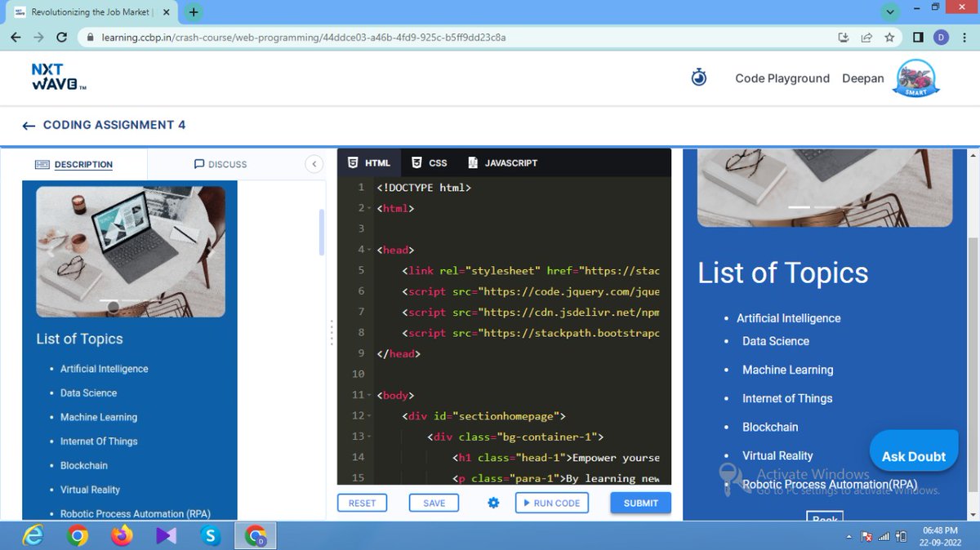Click the SAVE button
Screen dimensions: 980x550
pos(434,503)
